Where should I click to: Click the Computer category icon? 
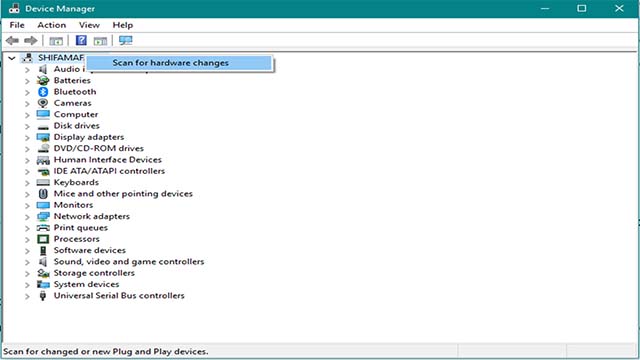click(x=43, y=114)
